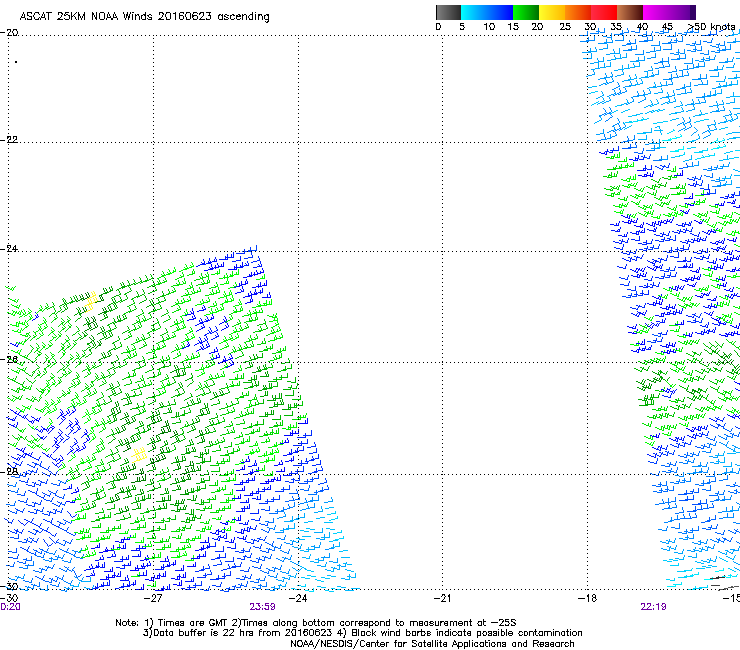
Task: Click the NOAA/NESDIS Center for Satellite Applications credit
Action: (432, 644)
